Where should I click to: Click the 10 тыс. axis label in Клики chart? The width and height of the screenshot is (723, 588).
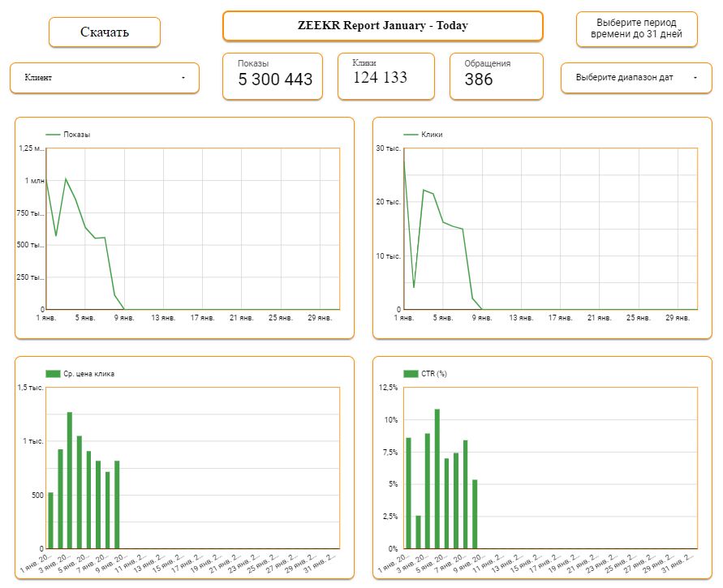click(x=388, y=256)
